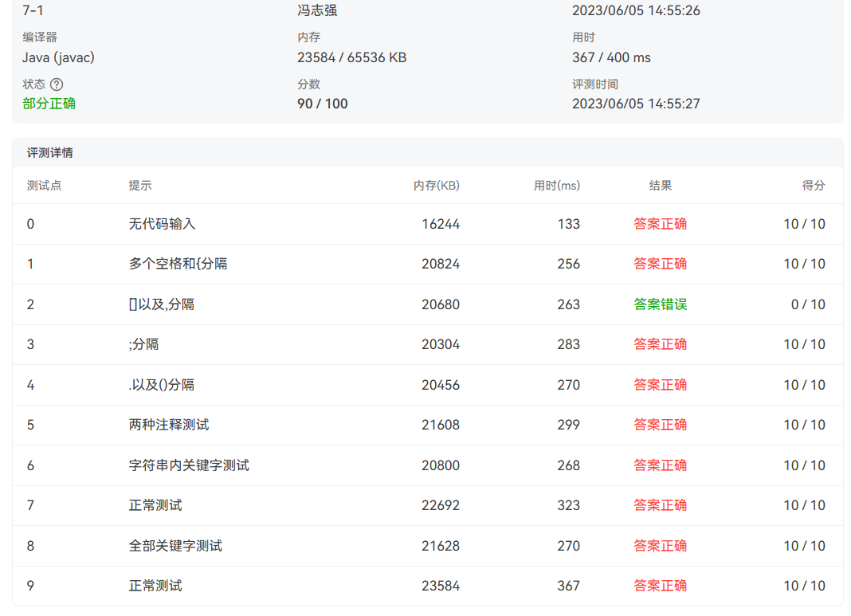Select the submitter name 冯志强

click(317, 10)
